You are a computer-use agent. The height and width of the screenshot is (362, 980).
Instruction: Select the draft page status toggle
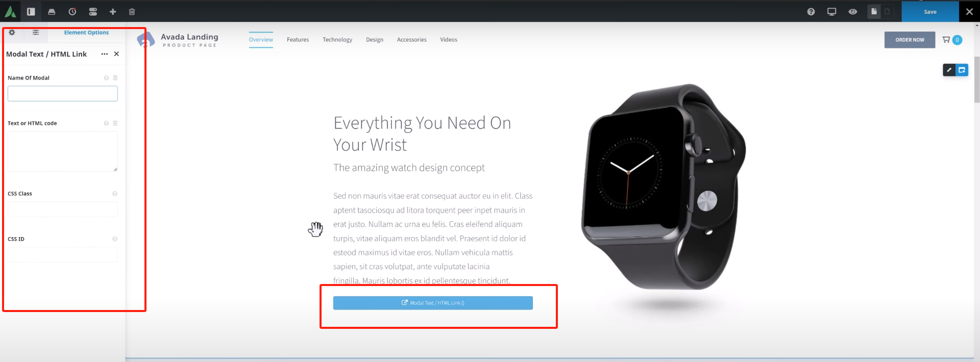[x=887, y=11]
